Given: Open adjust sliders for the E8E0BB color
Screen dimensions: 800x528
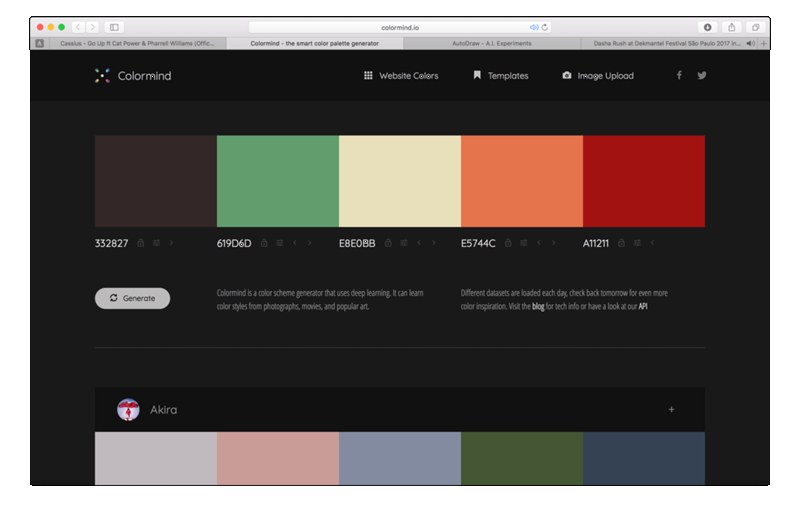Looking at the screenshot, I should tap(404, 243).
